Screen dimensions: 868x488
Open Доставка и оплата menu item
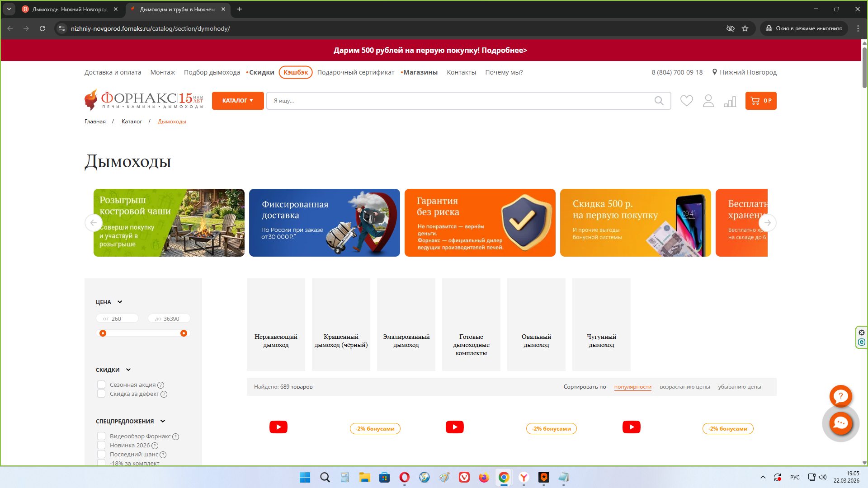point(113,72)
